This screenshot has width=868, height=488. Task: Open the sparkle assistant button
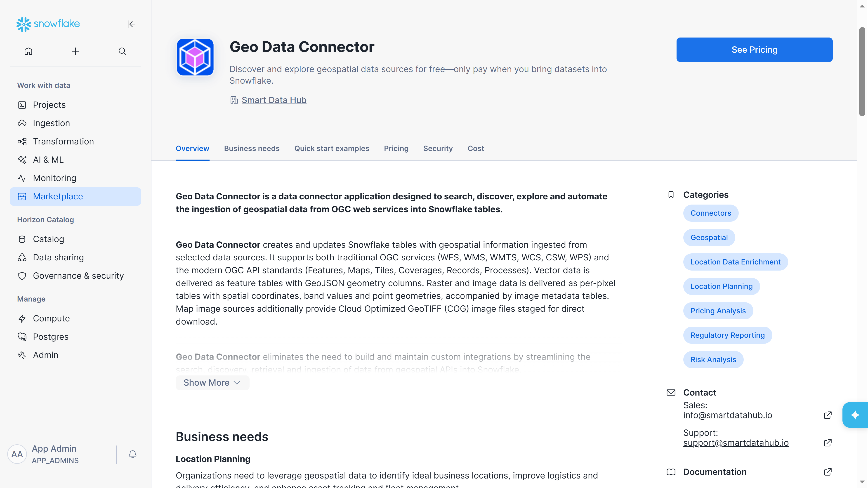855,415
